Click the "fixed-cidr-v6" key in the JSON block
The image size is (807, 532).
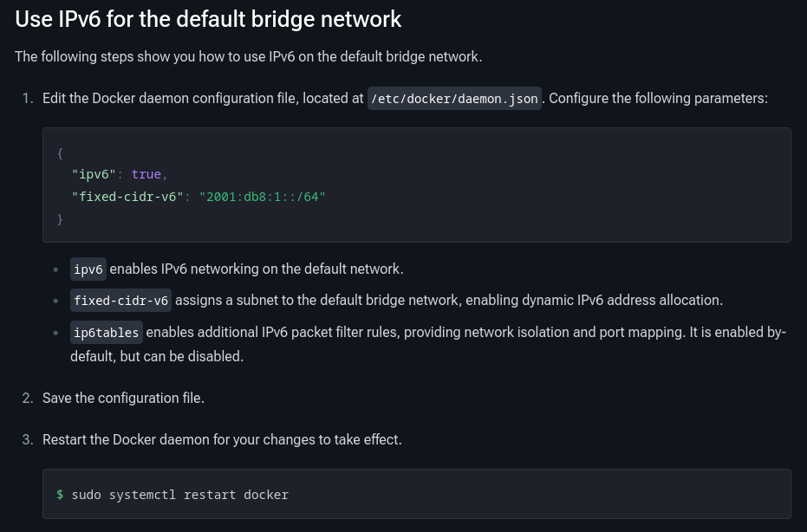pos(127,197)
